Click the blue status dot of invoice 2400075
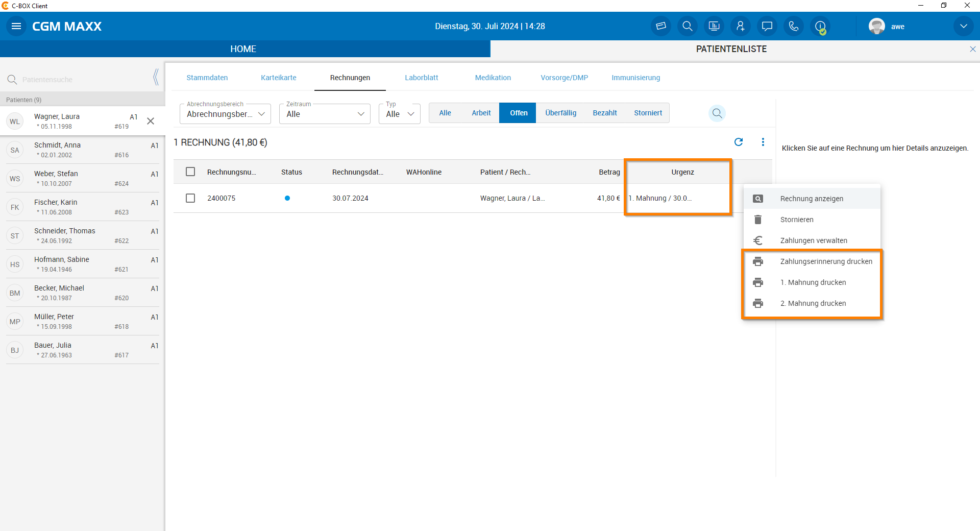This screenshot has width=980, height=531. [x=287, y=198]
